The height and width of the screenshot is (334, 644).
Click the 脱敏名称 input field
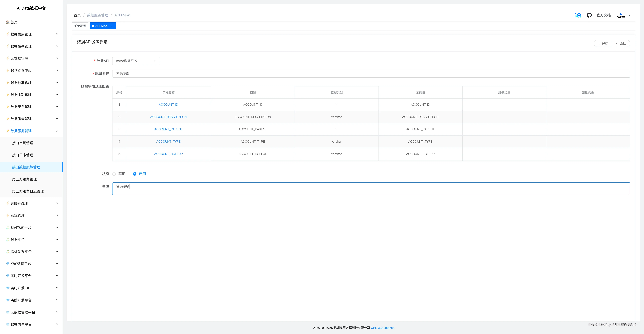[x=371, y=73]
